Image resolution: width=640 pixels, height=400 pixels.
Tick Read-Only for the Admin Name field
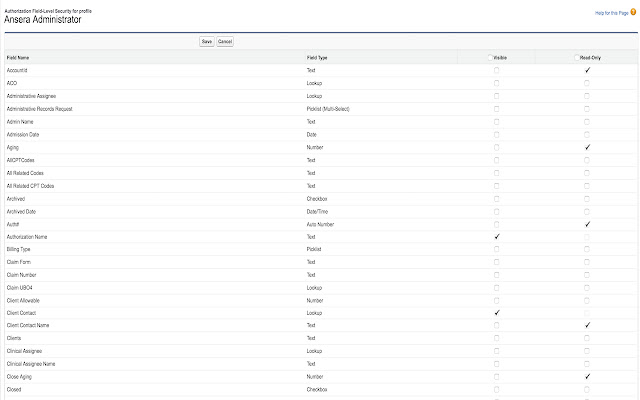pos(587,122)
